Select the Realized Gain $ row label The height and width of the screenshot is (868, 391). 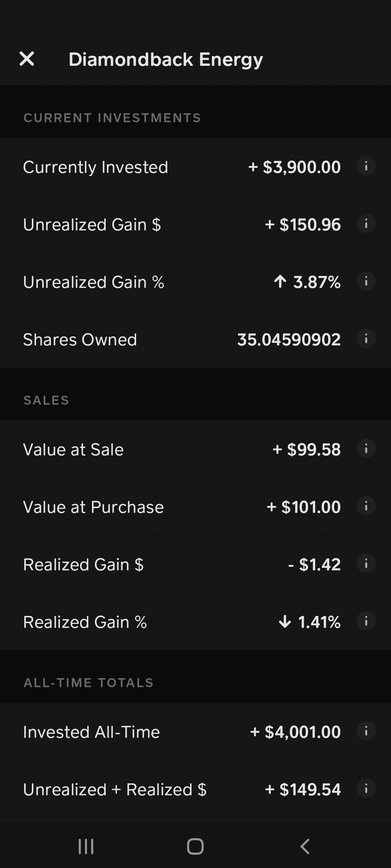[83, 565]
